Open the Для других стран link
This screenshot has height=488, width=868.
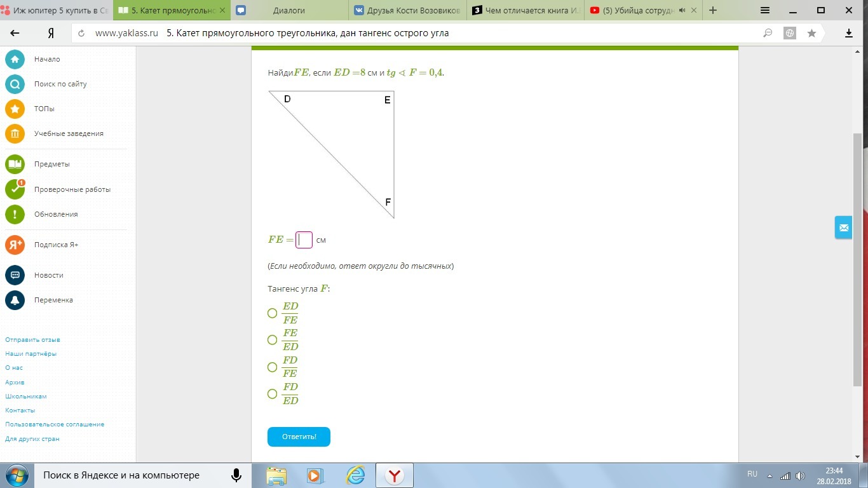pos(32,439)
